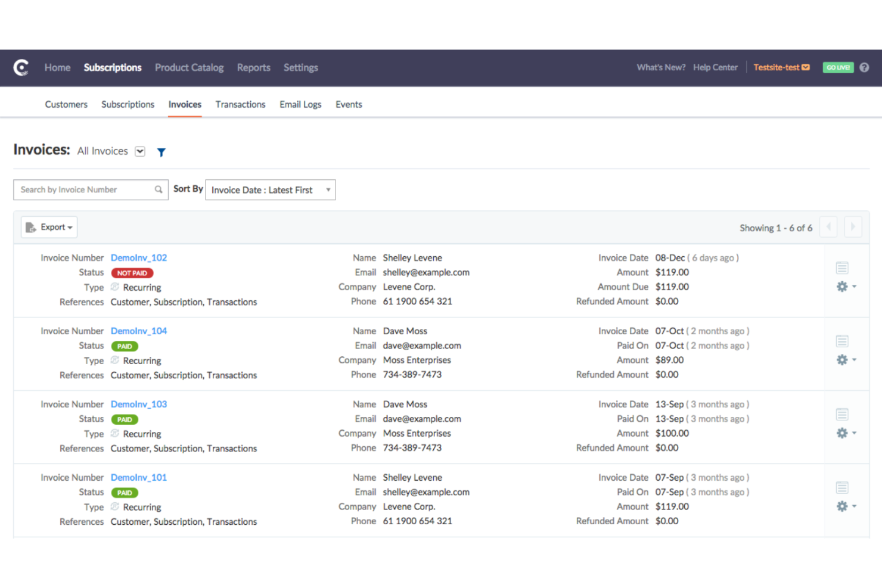The width and height of the screenshot is (882, 588).
Task: Click the help question mark icon top right
Action: 864,67
